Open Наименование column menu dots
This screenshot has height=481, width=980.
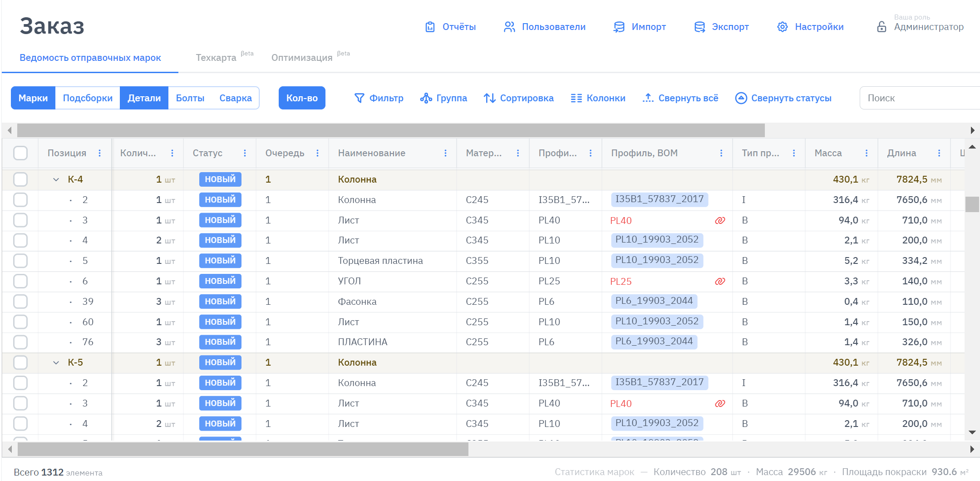(x=446, y=153)
